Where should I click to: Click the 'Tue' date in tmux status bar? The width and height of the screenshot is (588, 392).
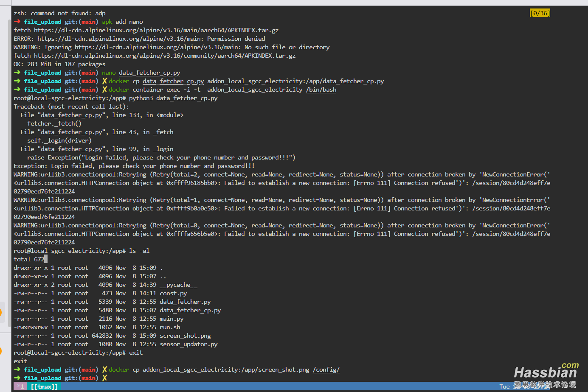(504, 386)
